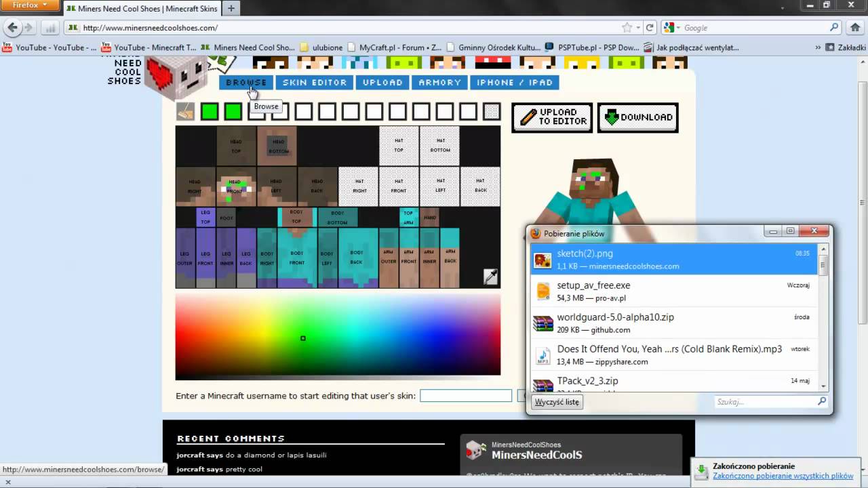The height and width of the screenshot is (488, 868).
Task: Click the Body Front section of skin map
Action: click(x=297, y=258)
